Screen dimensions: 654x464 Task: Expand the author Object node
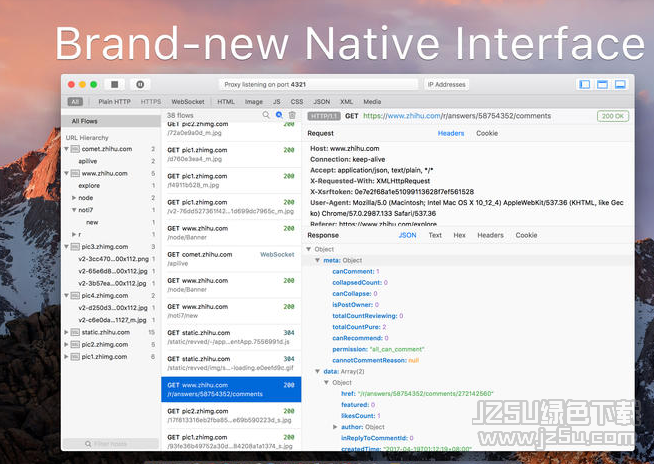335,427
